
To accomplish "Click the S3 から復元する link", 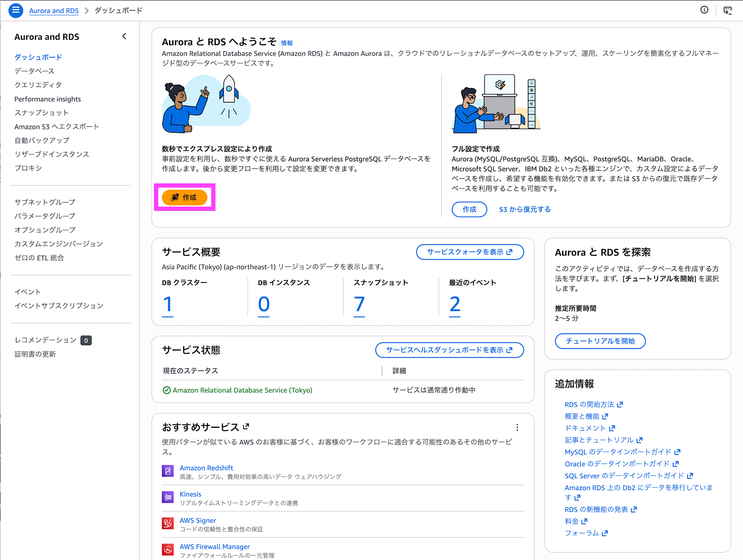I will 525,210.
